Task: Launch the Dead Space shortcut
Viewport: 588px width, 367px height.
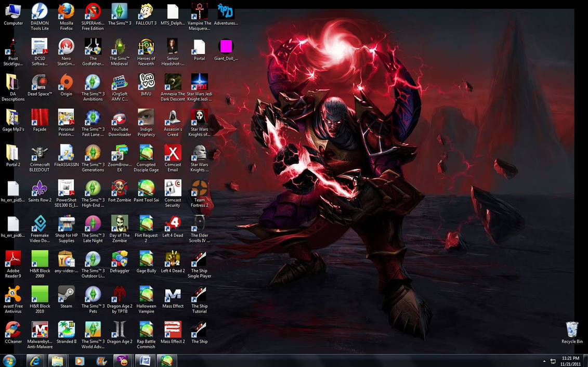Action: 40,85
